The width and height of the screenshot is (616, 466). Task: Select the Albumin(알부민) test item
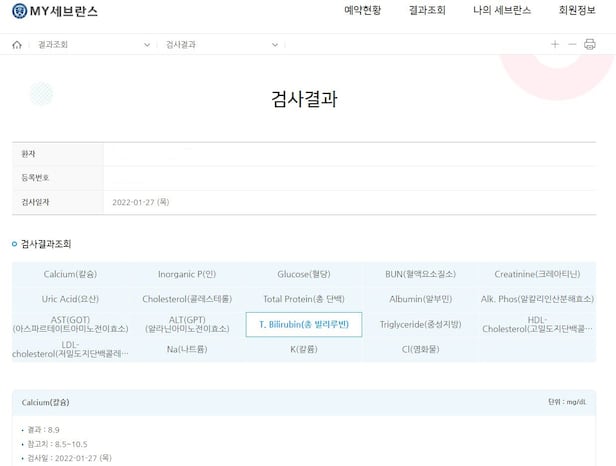(x=420, y=299)
